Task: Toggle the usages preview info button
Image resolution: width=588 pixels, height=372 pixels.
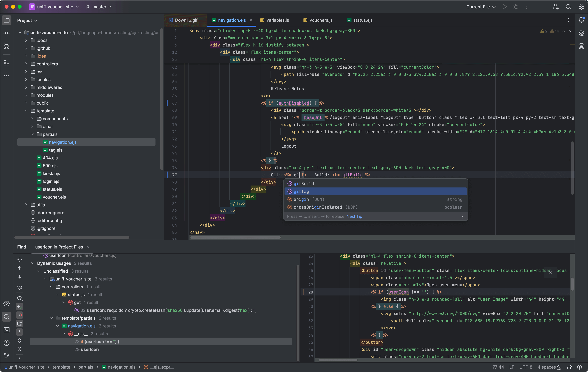Action: [20, 332]
